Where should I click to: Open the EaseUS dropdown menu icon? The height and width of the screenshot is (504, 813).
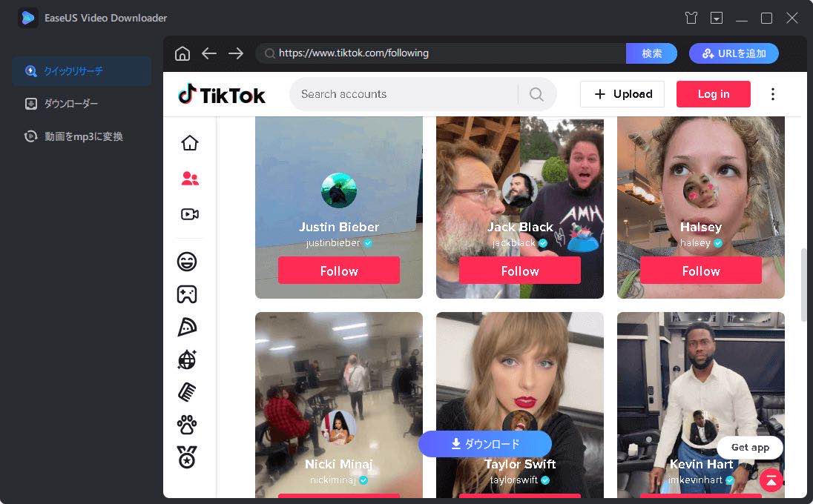click(717, 18)
